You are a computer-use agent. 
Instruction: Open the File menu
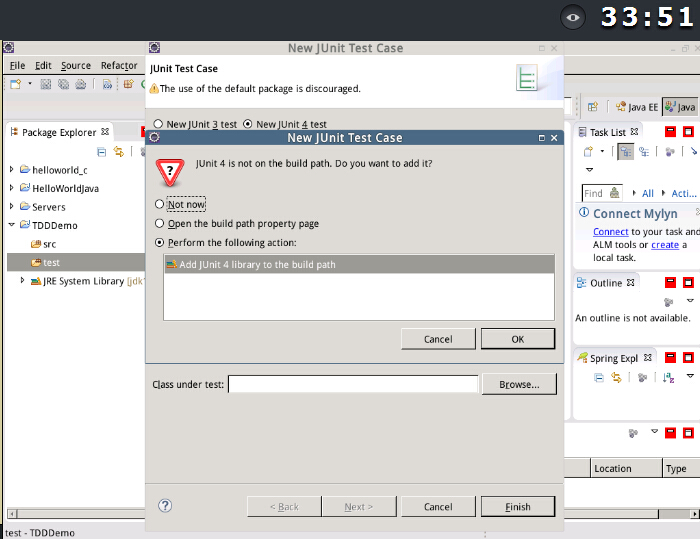17,66
